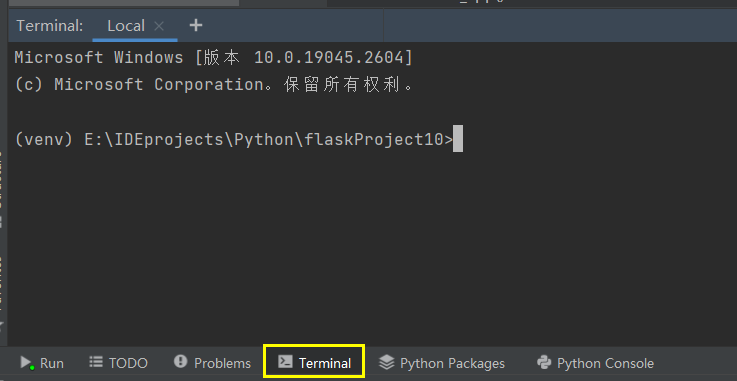Click the TODO list icon
Viewport: 737px width, 381px height.
click(x=96, y=362)
